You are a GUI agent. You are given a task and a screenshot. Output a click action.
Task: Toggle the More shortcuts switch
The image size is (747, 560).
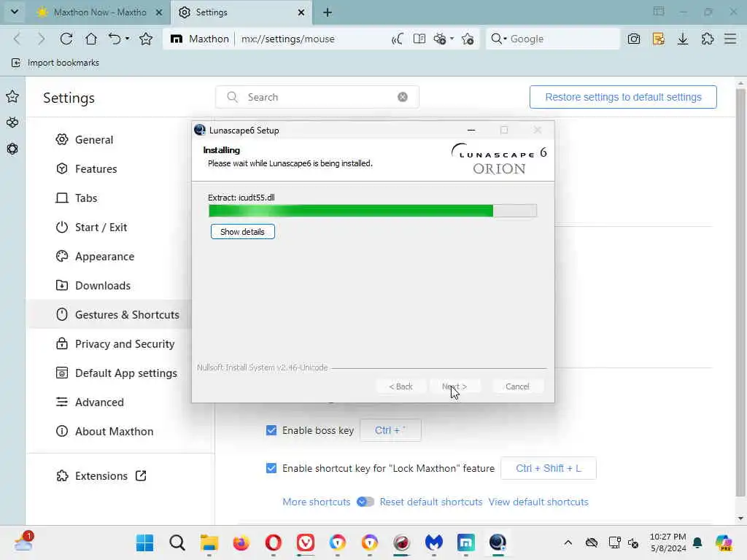coord(365,502)
